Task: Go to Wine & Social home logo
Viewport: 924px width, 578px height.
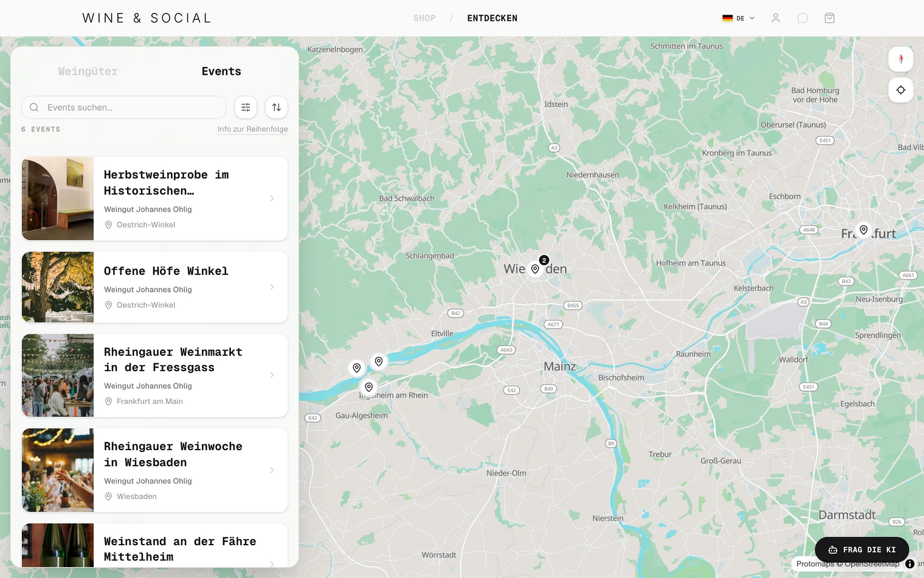Action: tap(147, 18)
